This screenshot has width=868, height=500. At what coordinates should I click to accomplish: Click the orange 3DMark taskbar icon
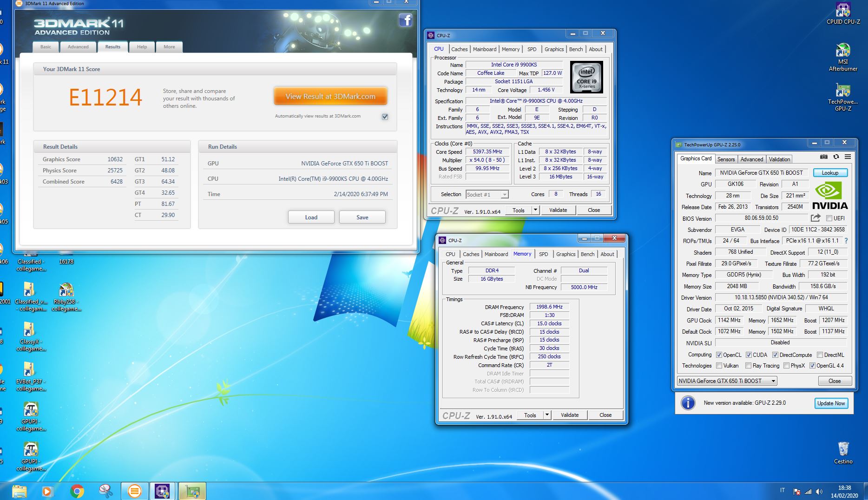(x=134, y=491)
